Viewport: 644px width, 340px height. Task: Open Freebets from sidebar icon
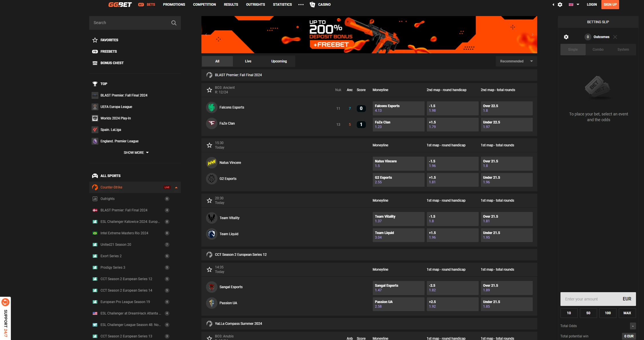(95, 52)
